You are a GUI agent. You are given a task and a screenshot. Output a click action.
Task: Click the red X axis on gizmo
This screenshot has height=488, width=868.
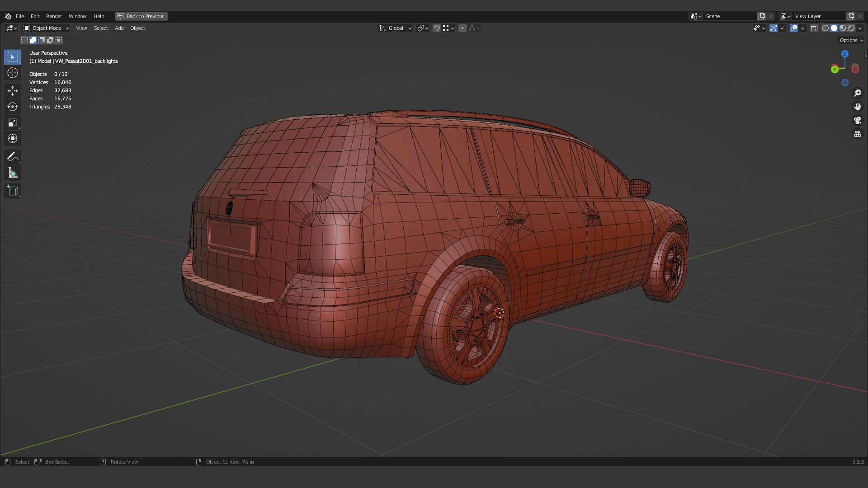855,69
